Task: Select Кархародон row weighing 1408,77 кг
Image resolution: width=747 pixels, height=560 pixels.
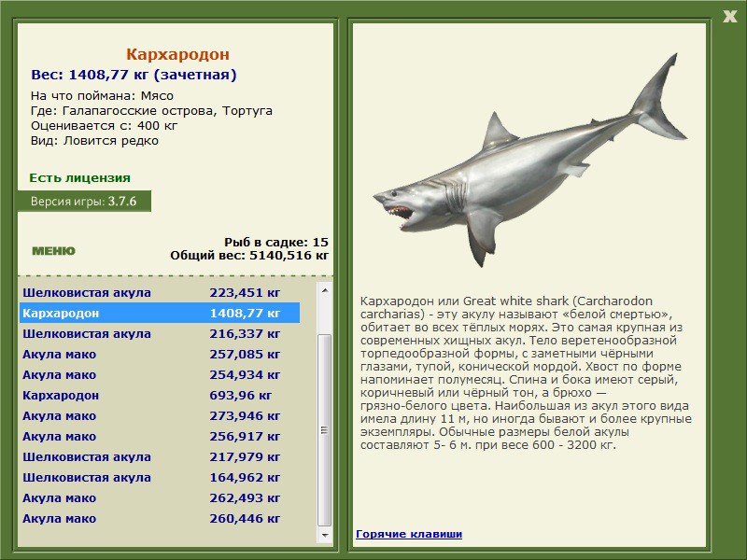Action: [x=160, y=313]
